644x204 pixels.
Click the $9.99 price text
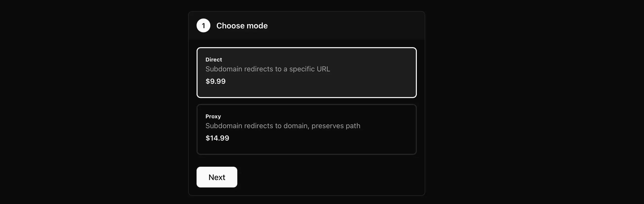[215, 81]
